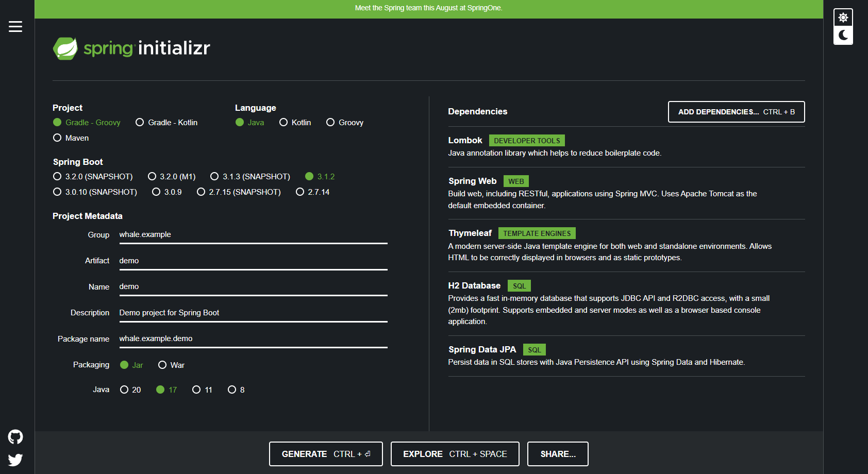Select Spring Boot 3.1.3 (SNAPSHOT)
This screenshot has width=868, height=474.
pyautogui.click(x=250, y=177)
